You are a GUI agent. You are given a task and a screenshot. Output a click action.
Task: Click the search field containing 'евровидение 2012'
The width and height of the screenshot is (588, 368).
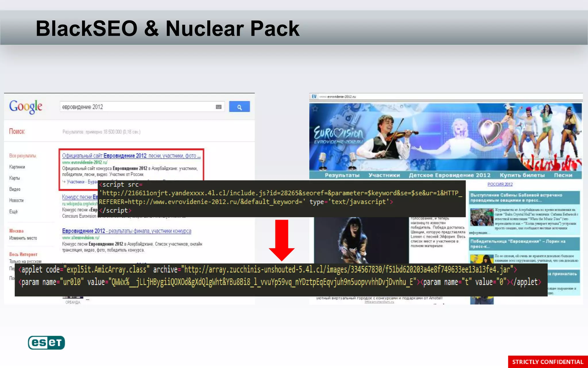(x=142, y=107)
